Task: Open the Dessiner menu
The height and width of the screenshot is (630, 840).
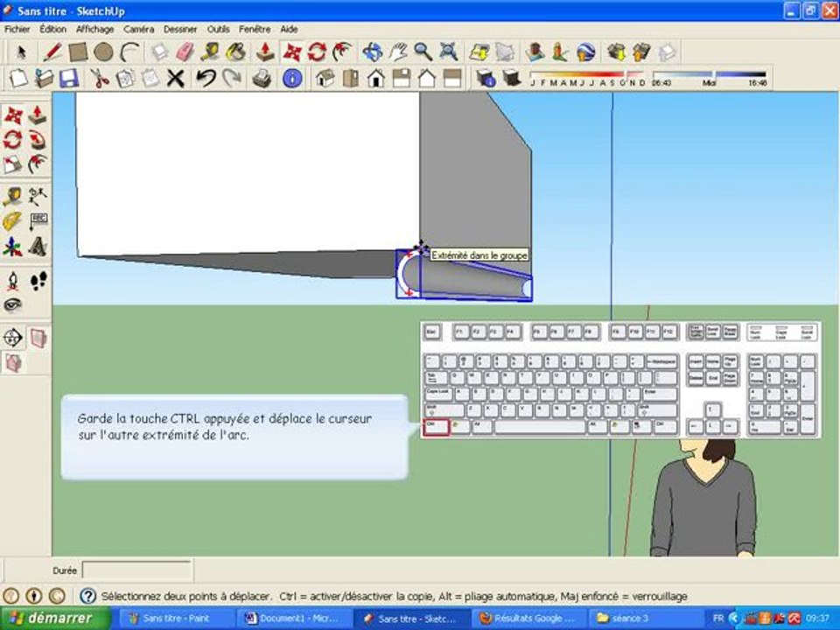Action: pos(180,30)
